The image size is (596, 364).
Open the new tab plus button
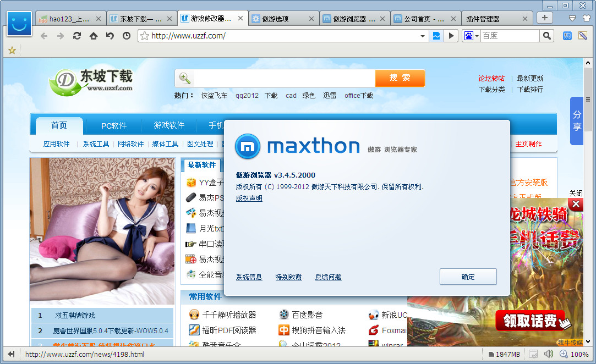pos(545,18)
